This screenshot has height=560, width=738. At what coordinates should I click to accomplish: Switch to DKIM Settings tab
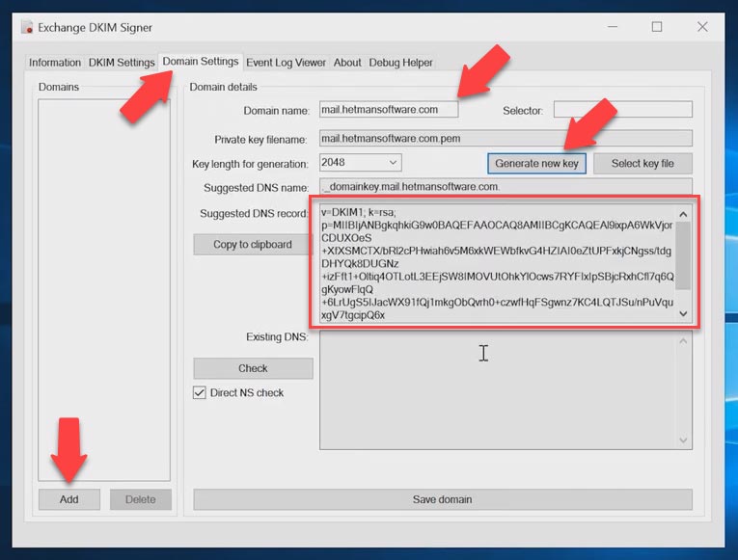pos(122,63)
